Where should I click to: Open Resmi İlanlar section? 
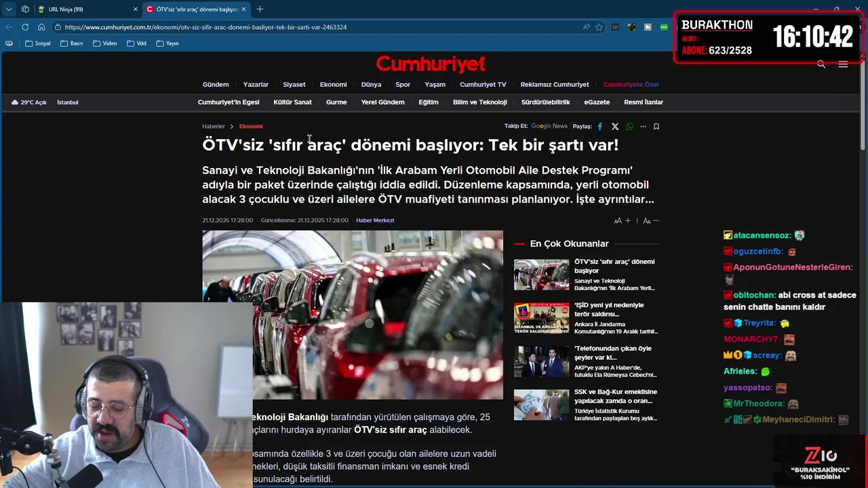pos(644,102)
